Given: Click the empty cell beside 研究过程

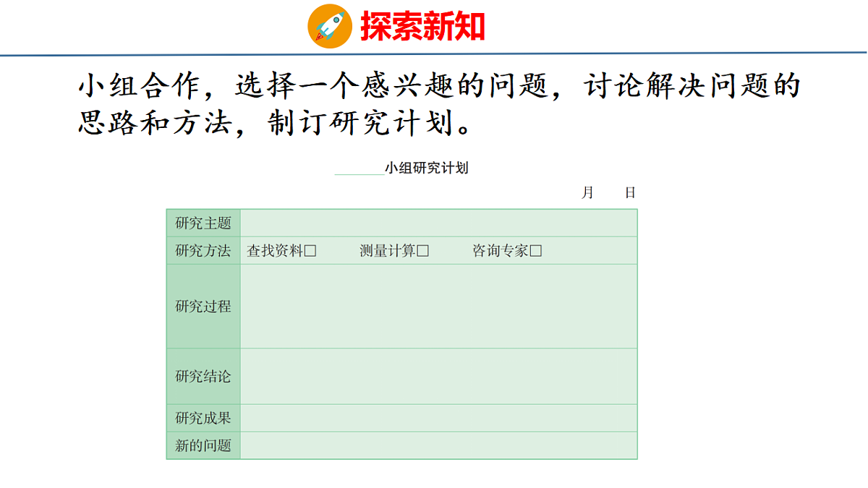Looking at the screenshot, I should pyautogui.click(x=438, y=307).
